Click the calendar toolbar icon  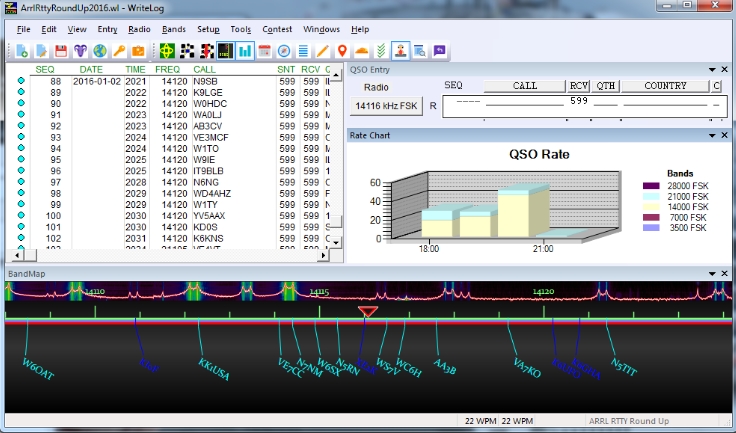point(265,51)
